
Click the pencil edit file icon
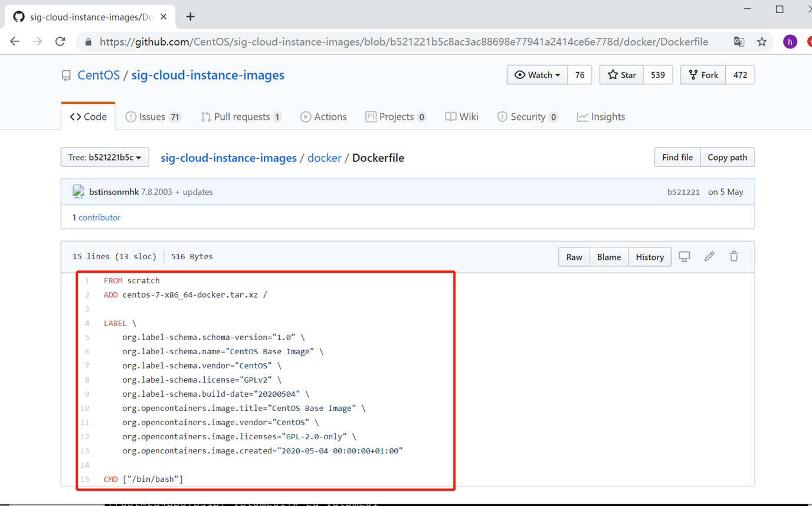(x=709, y=257)
